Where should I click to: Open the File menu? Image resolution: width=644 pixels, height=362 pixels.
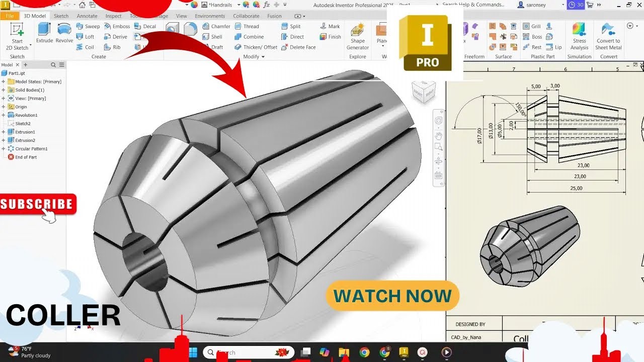(10, 16)
